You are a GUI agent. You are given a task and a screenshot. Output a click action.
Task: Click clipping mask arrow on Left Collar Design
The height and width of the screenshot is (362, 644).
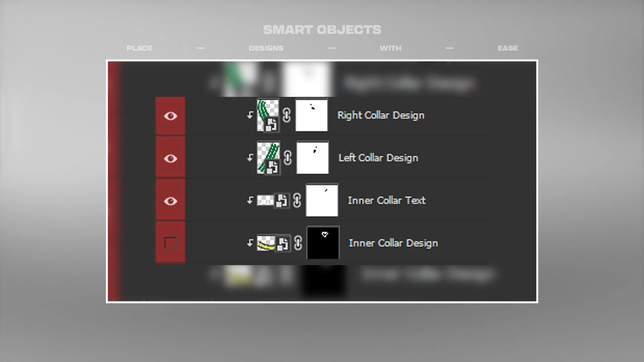[250, 158]
